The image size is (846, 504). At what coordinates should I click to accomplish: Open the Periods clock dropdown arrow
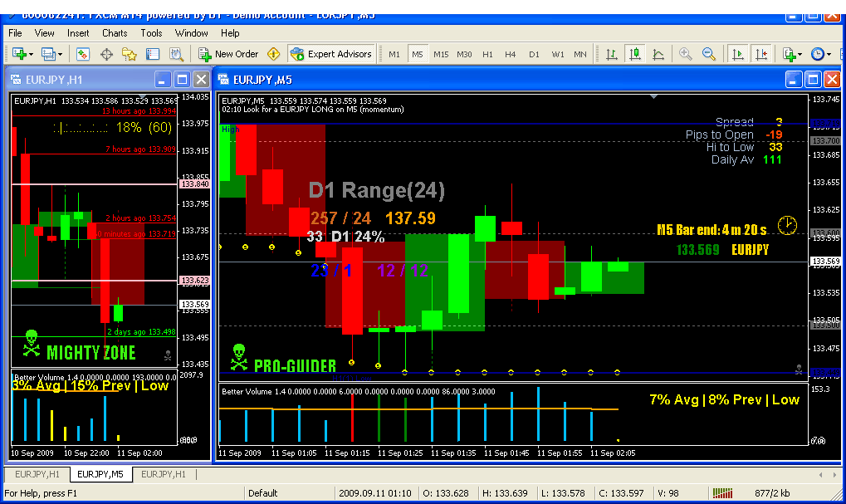point(829,55)
